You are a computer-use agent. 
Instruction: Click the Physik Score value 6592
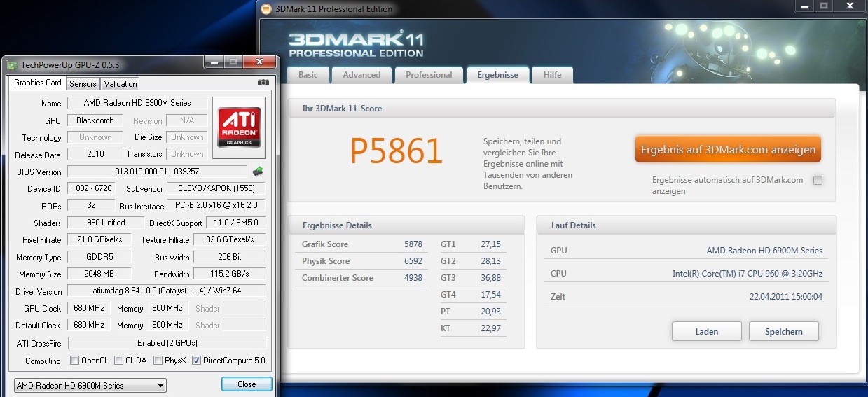click(413, 261)
